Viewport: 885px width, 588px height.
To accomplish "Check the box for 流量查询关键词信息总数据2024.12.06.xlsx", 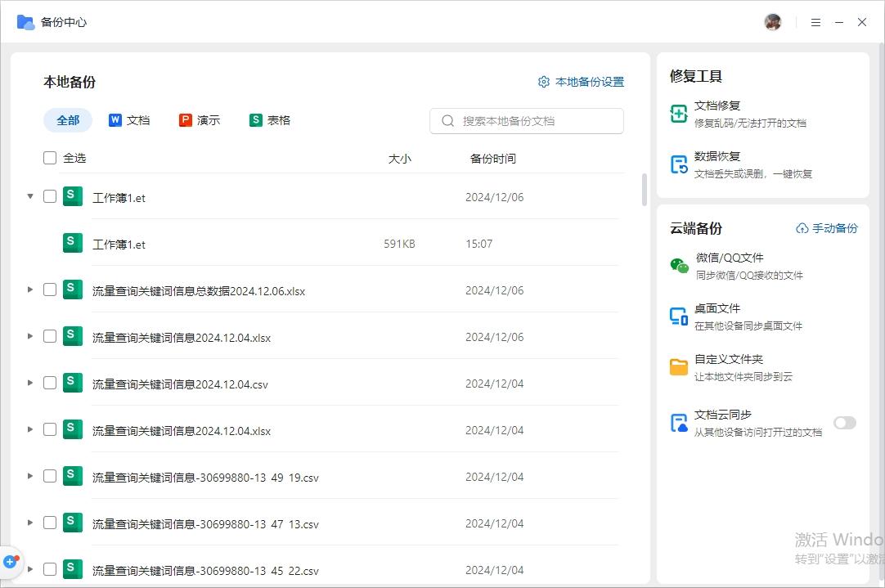I will 50,290.
